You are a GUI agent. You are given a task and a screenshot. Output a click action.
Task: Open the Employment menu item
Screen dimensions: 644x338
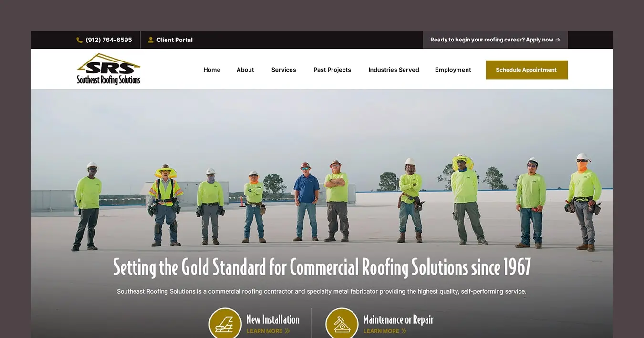point(453,70)
